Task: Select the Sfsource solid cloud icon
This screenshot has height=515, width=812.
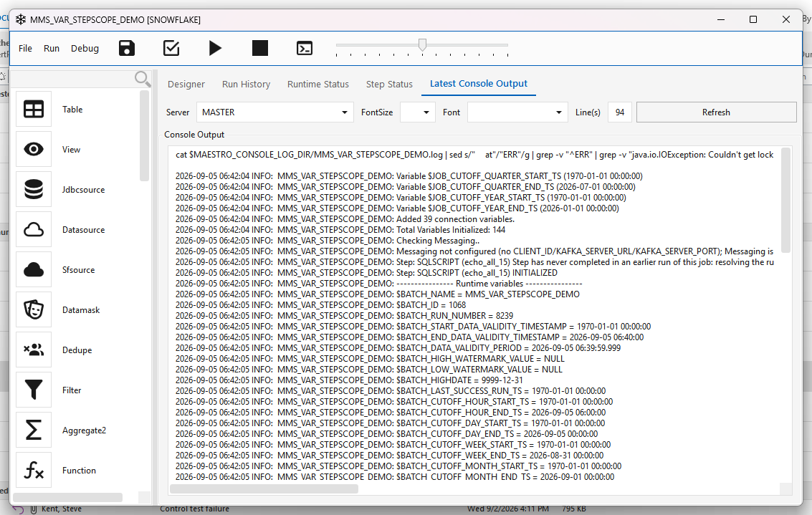Action: 34,269
